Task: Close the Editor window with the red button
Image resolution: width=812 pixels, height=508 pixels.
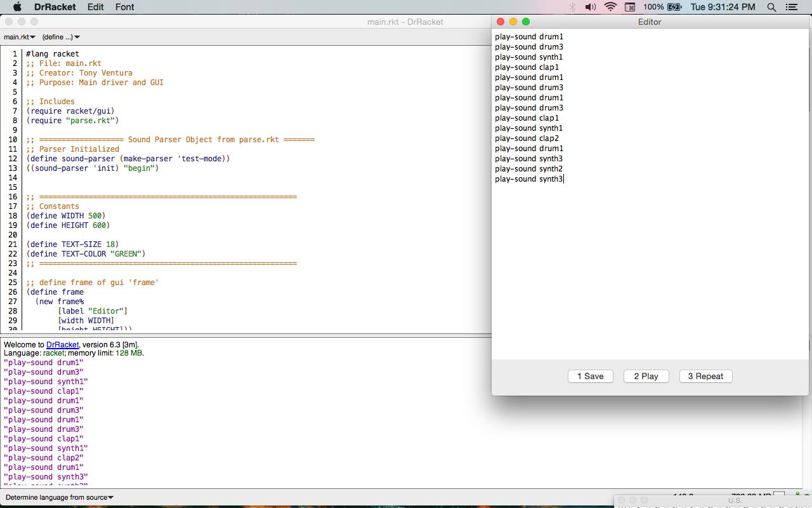Action: pyautogui.click(x=501, y=22)
